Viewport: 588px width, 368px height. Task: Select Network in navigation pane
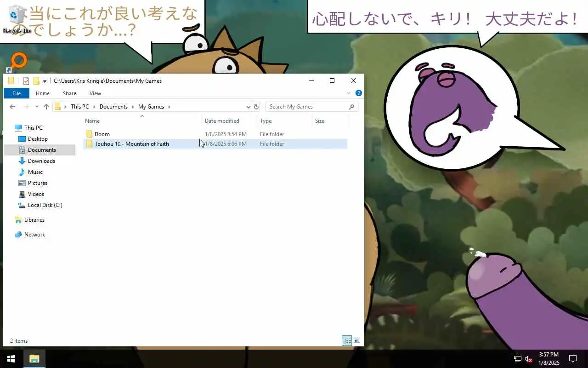click(x=34, y=235)
